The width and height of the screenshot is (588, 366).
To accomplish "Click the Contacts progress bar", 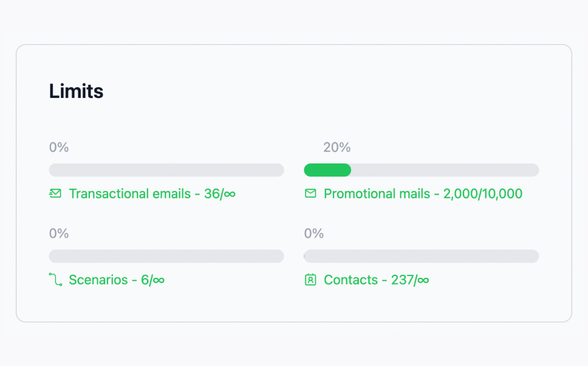I will tap(421, 256).
